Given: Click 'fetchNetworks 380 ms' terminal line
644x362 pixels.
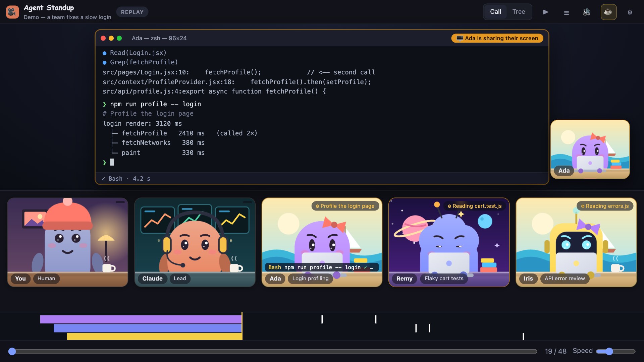Looking at the screenshot, I should pos(158,143).
